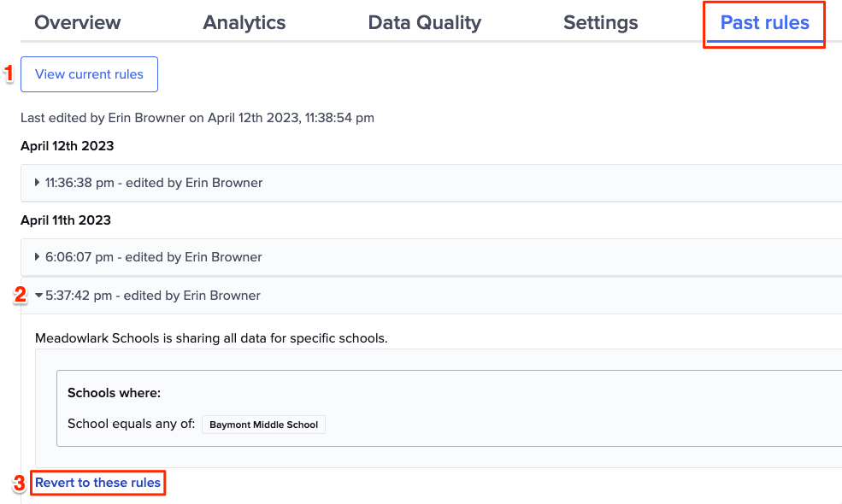
Task: Click the View current rules button
Action: [x=89, y=74]
